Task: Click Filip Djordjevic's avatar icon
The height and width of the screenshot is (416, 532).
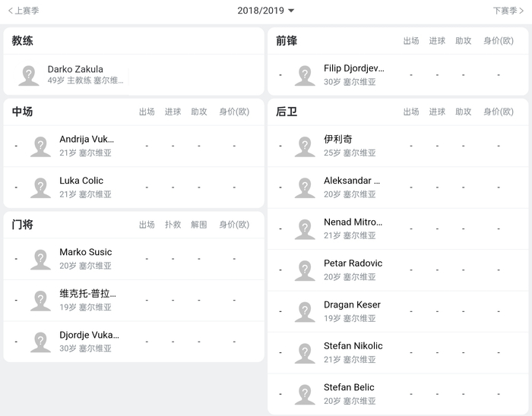Action: point(305,74)
